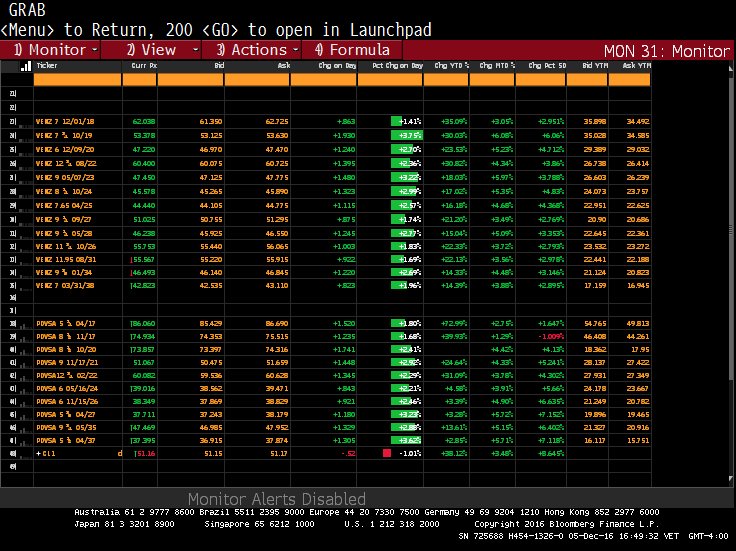Click the orange filter field under Ask

(257, 79)
